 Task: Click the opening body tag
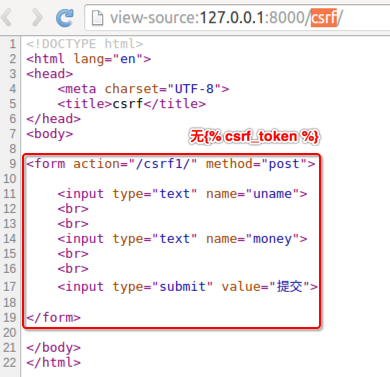click(50, 134)
